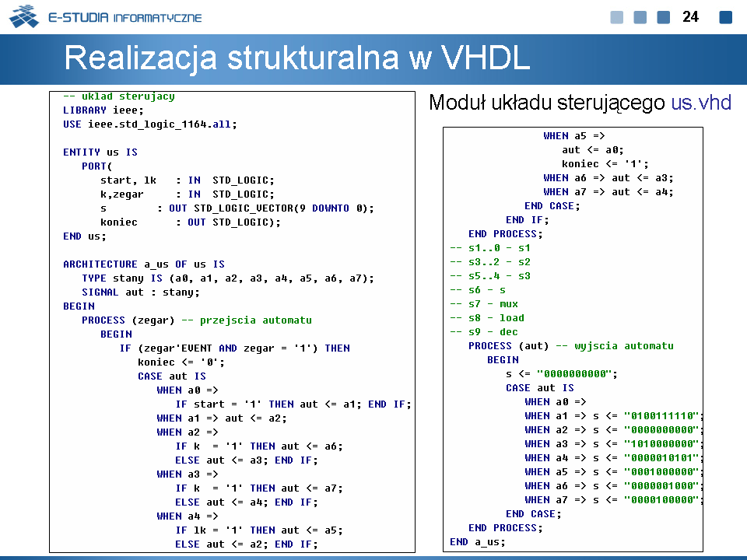The height and width of the screenshot is (560, 747).
Task: Click 'ELSE aut <= a3; END IF;' line
Action: point(247,460)
